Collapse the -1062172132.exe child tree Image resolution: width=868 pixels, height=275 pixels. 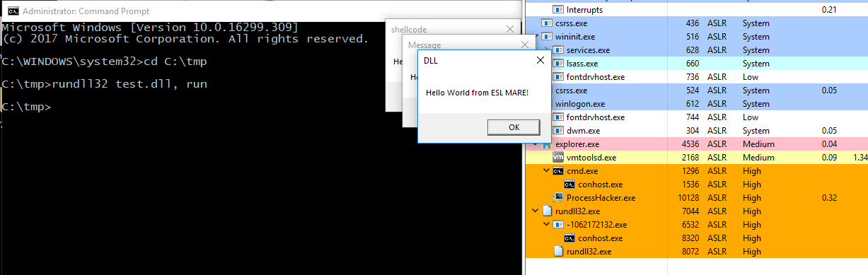[547, 225]
